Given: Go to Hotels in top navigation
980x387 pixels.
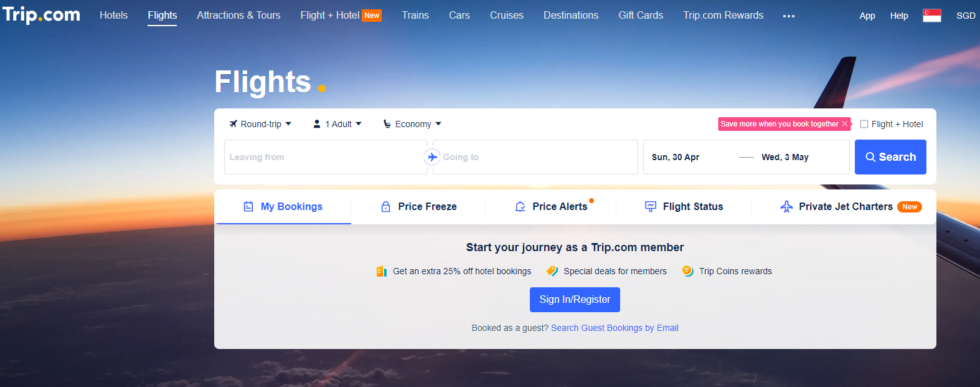Looking at the screenshot, I should [113, 16].
